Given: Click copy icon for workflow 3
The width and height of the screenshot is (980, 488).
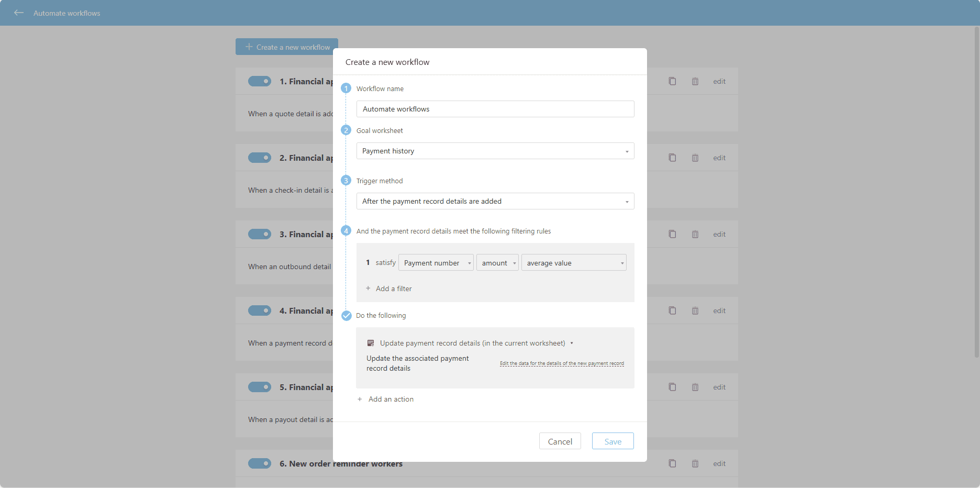Looking at the screenshot, I should 672,234.
